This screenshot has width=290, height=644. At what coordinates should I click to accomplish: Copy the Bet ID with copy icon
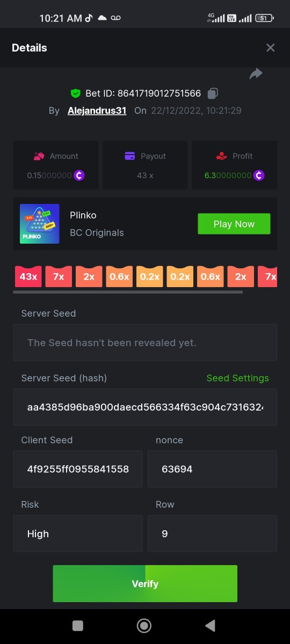(213, 93)
